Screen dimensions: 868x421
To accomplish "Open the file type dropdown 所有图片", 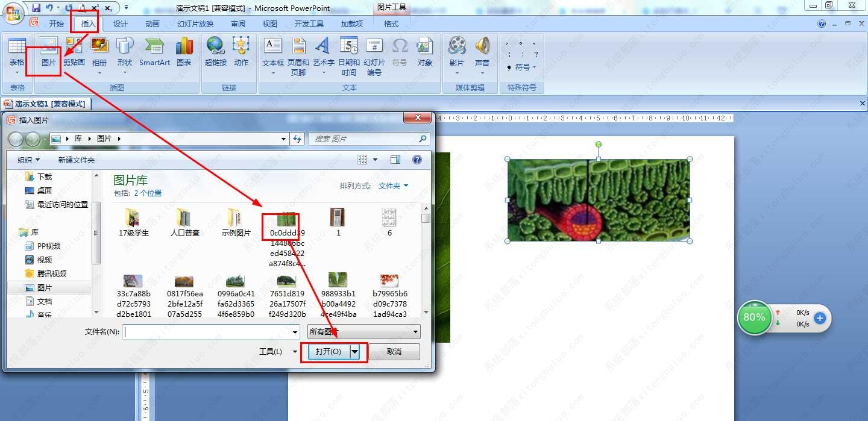I will 364,332.
